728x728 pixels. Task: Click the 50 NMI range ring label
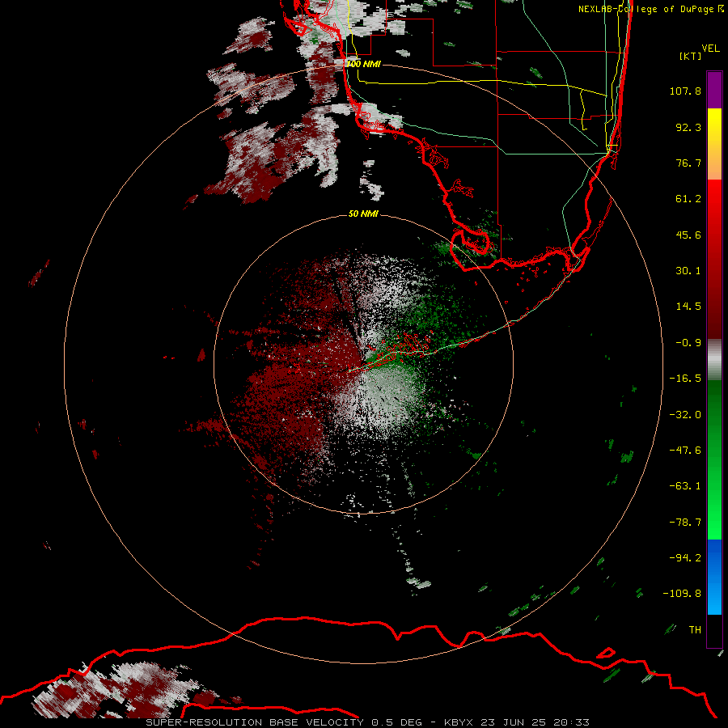click(363, 214)
